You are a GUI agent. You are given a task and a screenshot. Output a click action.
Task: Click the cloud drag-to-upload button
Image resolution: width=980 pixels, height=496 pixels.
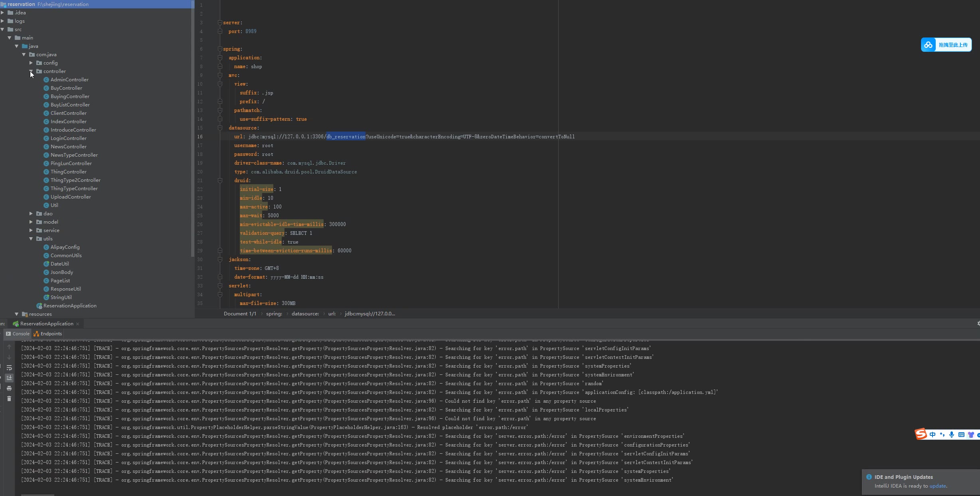pyautogui.click(x=946, y=45)
